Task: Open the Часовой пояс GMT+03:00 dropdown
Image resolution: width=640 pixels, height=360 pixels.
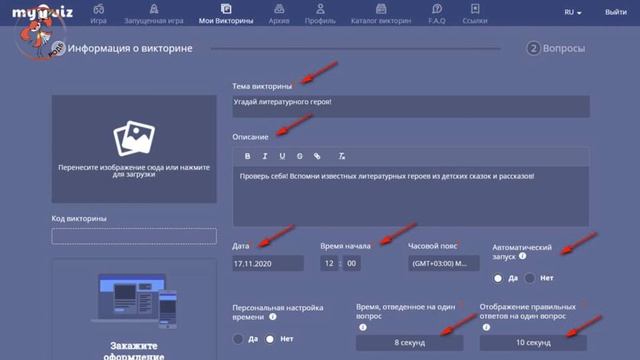Action: coord(444,263)
